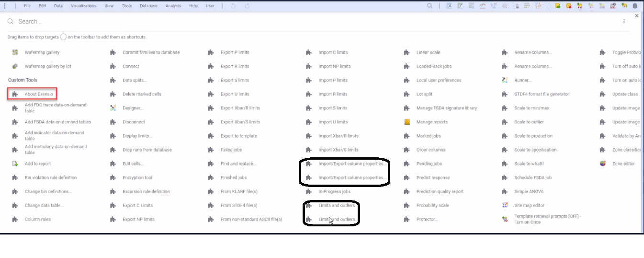
Task: Click the Search input field
Action: point(192,22)
